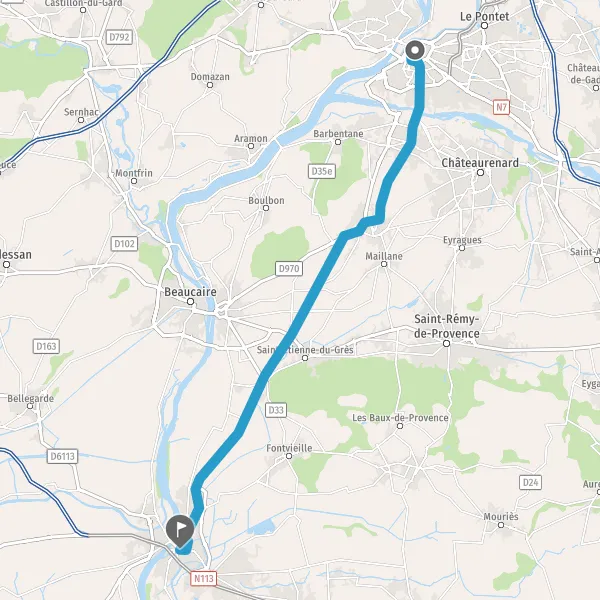The width and height of the screenshot is (600, 600).
Task: Click the Saint-Rémy-de-Provence label
Action: click(447, 326)
